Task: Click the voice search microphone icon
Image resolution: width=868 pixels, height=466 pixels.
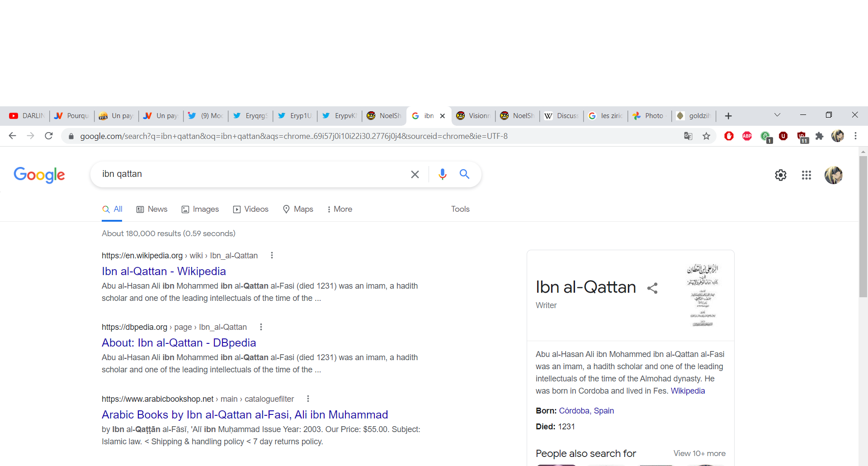Action: [442, 174]
